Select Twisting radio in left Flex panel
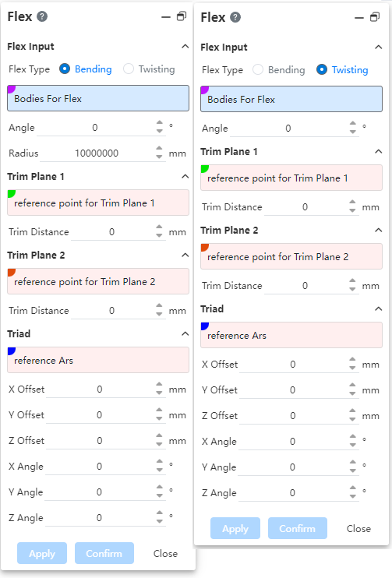 point(129,69)
